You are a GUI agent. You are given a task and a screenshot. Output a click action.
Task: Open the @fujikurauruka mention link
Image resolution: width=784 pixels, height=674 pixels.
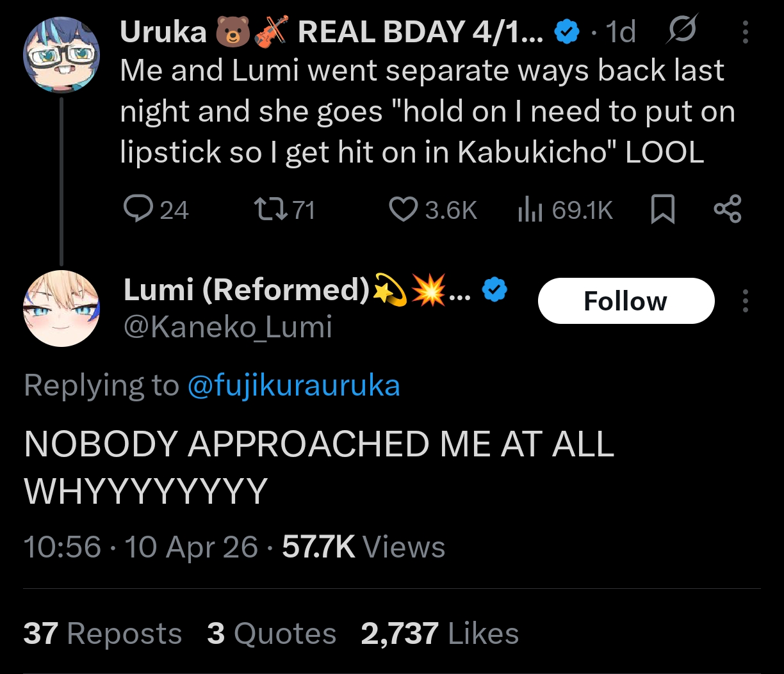pos(293,386)
